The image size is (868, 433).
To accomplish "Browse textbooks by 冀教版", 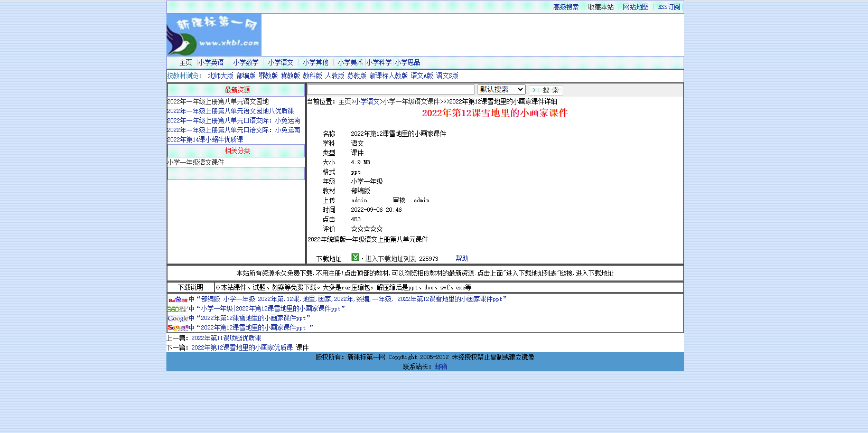I will click(291, 76).
